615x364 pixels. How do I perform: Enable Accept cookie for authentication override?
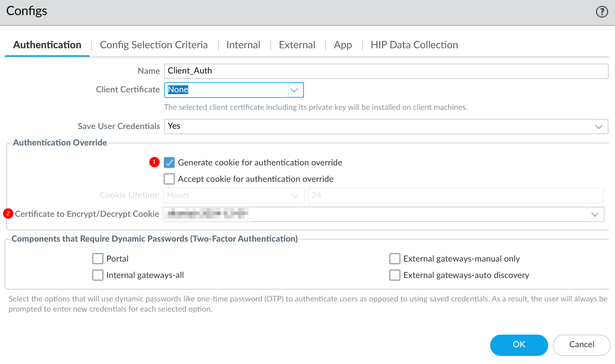point(169,179)
